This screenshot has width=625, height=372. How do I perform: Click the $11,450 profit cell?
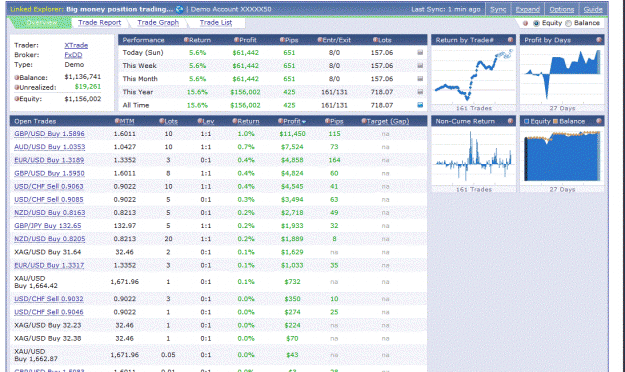pos(292,134)
